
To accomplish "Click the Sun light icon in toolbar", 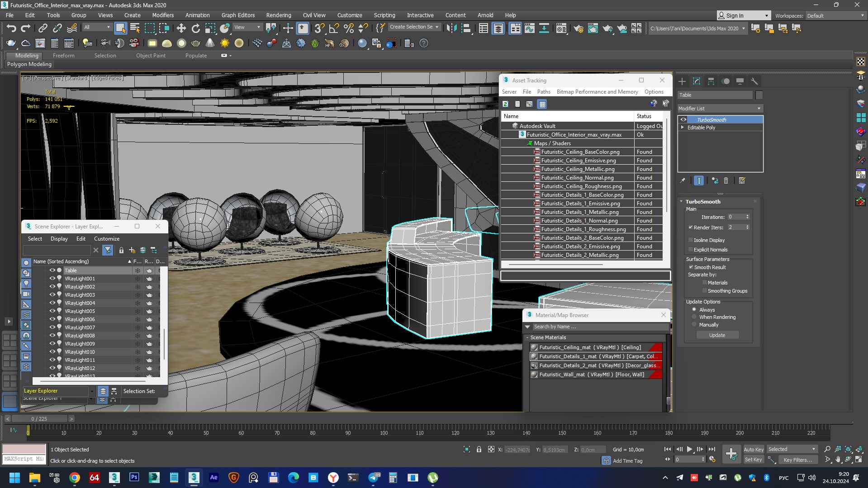I will point(225,43).
